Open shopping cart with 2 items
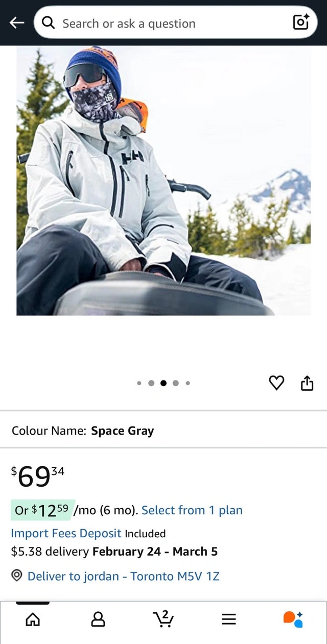Viewport: 327px width, 644px height. pyautogui.click(x=163, y=619)
